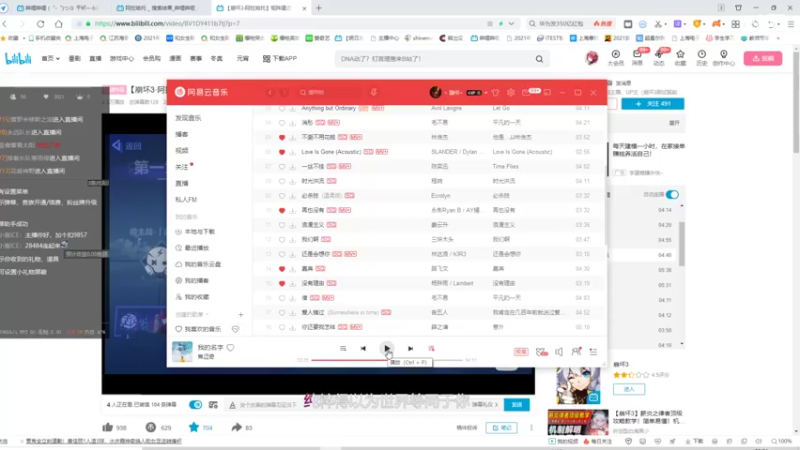Viewport: 800px width, 450px height.
Task: Switch NetEase to mini mode icon
Action: [x=547, y=92]
